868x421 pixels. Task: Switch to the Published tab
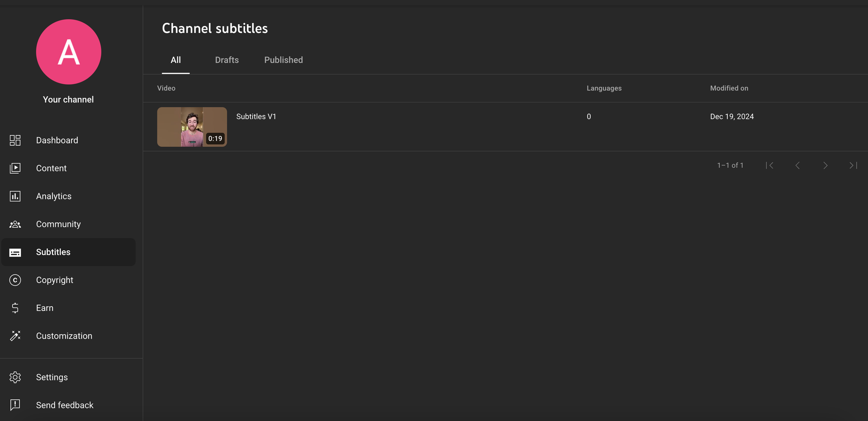[x=283, y=60]
